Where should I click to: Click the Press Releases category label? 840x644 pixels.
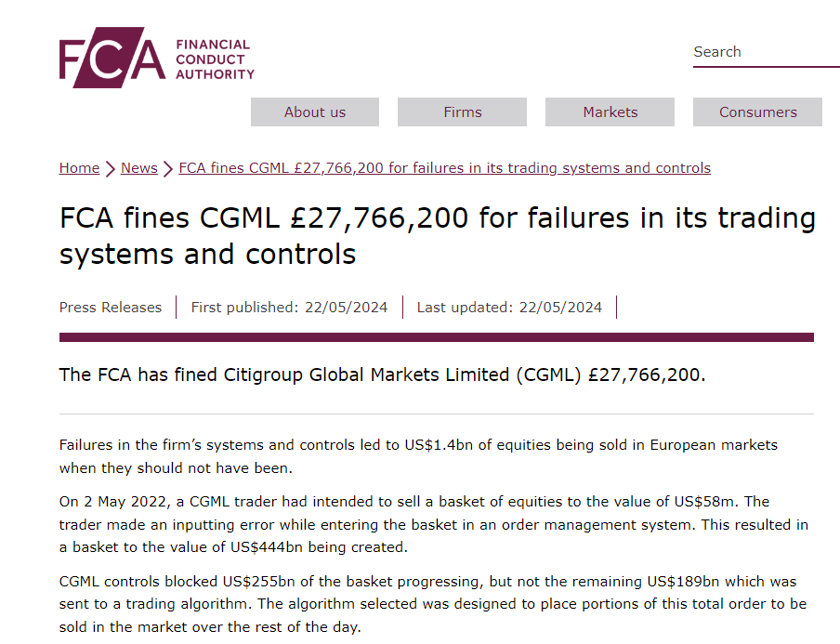pos(111,308)
